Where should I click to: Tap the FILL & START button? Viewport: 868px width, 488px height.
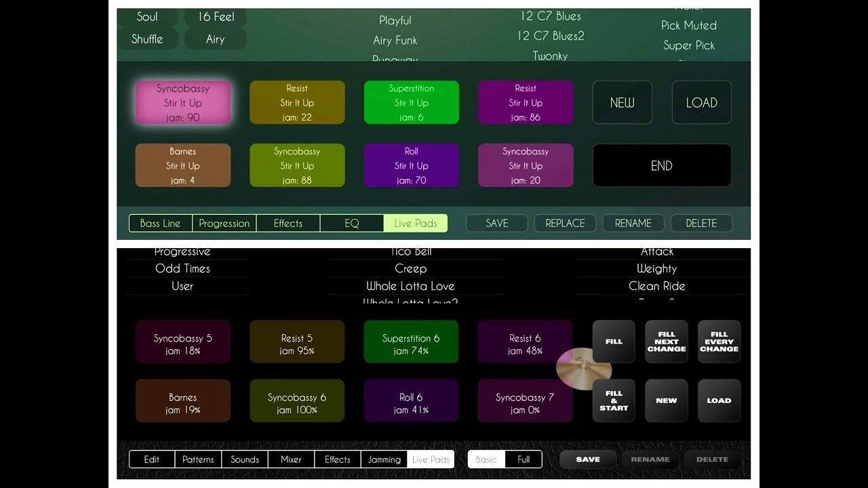tap(614, 401)
